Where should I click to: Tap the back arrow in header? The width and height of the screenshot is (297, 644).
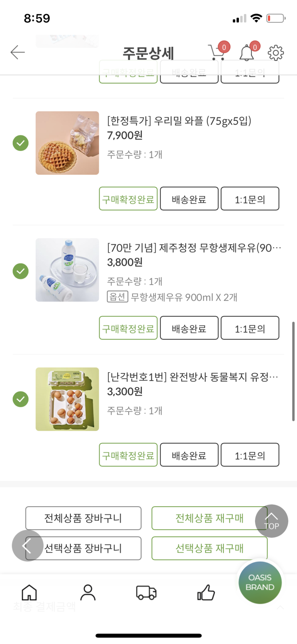(x=18, y=52)
